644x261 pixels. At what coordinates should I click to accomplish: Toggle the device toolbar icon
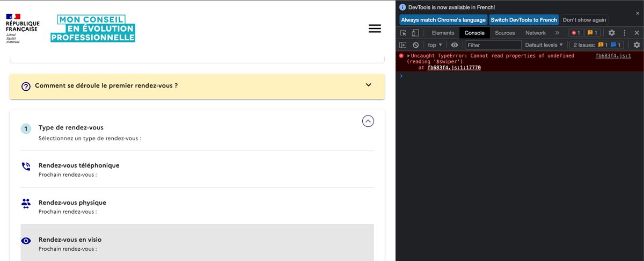click(415, 33)
